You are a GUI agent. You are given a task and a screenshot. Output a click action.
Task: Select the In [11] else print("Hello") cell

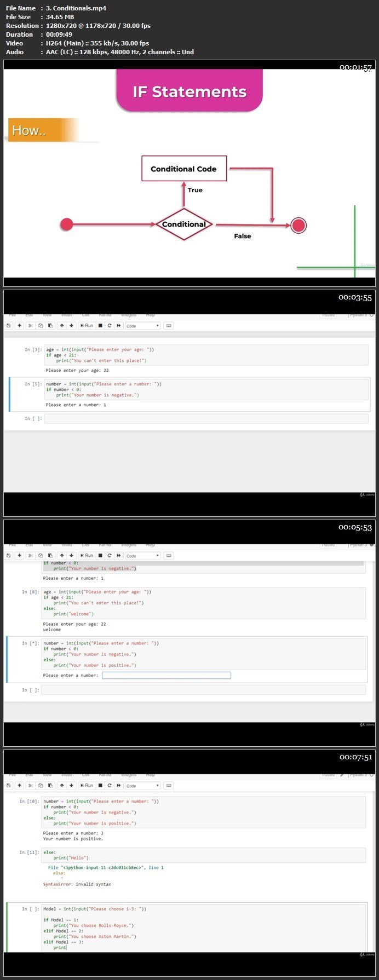coord(203,855)
